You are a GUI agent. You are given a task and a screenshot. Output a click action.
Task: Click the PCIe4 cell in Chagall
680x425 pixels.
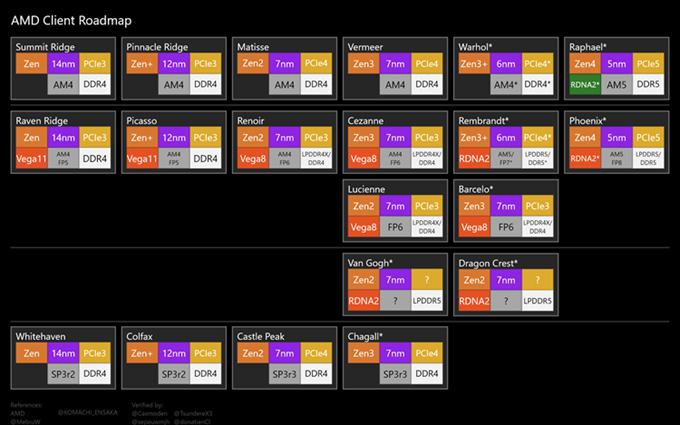click(427, 353)
